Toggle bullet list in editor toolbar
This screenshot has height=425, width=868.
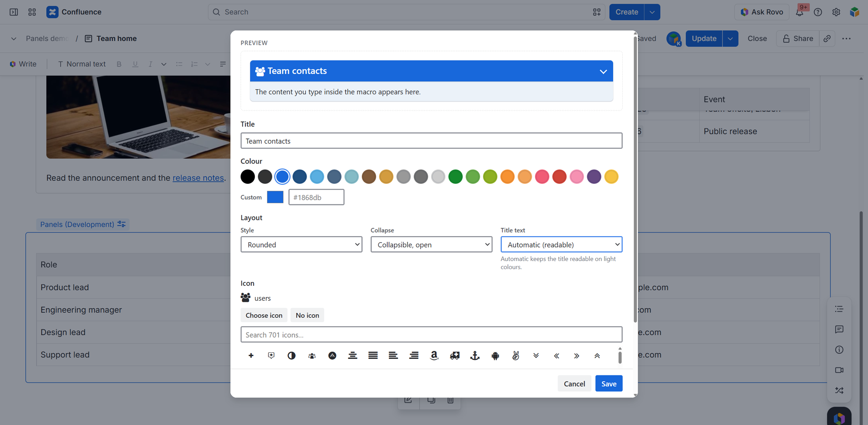coord(179,64)
